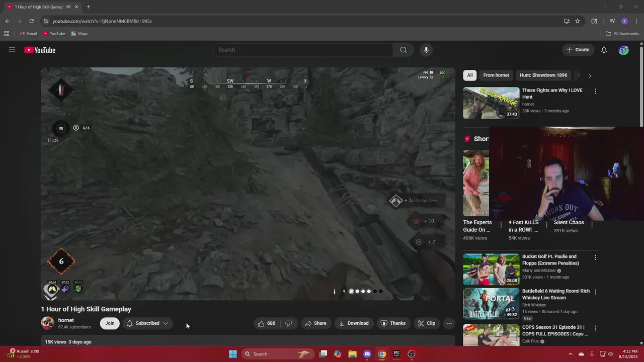644x362 pixels.
Task: Reload the page
Action: pyautogui.click(x=31, y=21)
